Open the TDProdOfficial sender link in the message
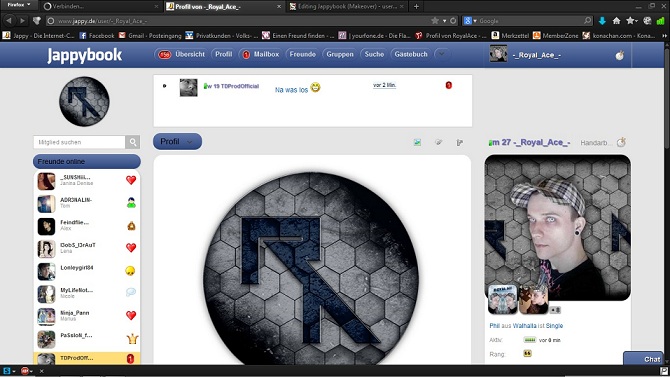The height and width of the screenshot is (377, 670). pos(240,86)
